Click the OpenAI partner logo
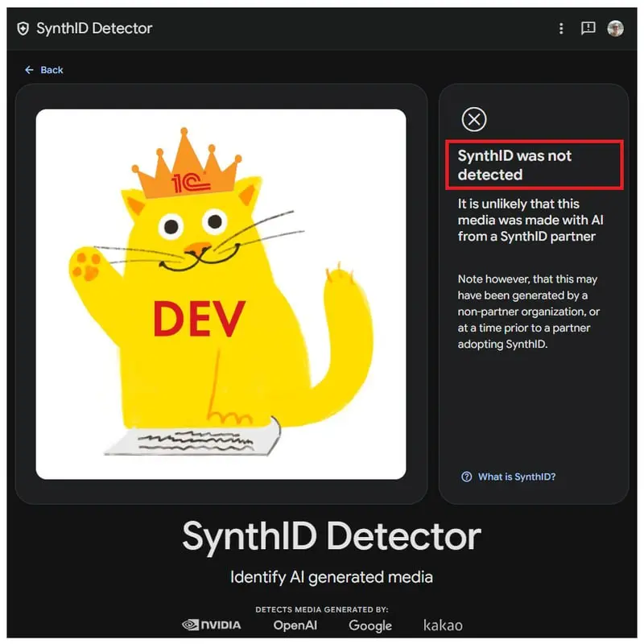 click(x=295, y=625)
